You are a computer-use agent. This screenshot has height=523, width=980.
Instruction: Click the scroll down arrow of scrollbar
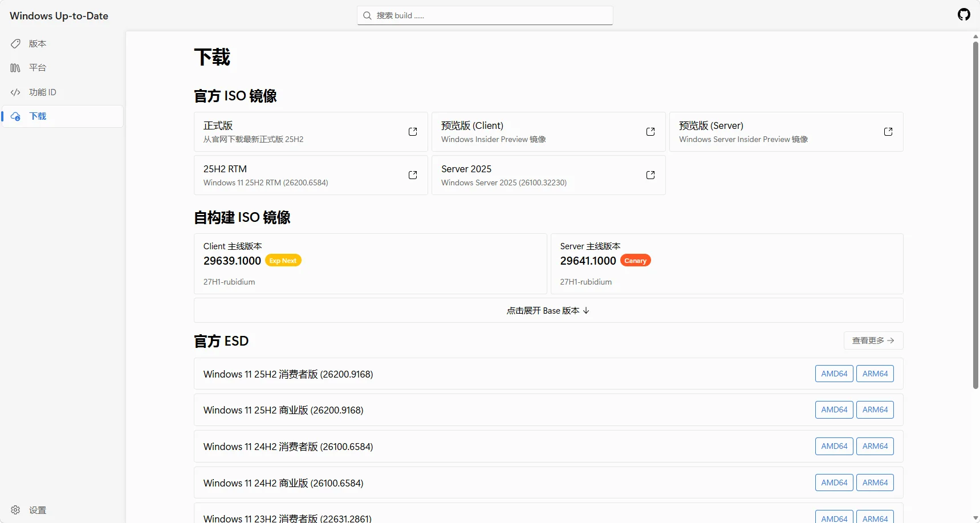point(975,518)
